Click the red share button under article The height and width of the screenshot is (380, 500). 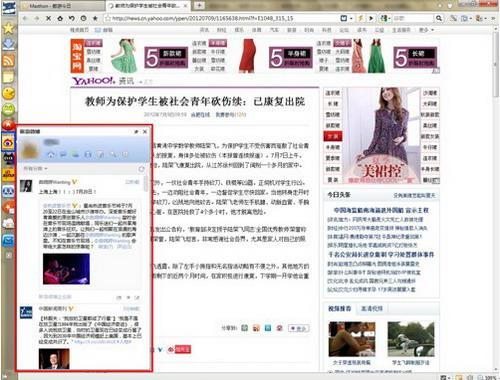(179, 349)
